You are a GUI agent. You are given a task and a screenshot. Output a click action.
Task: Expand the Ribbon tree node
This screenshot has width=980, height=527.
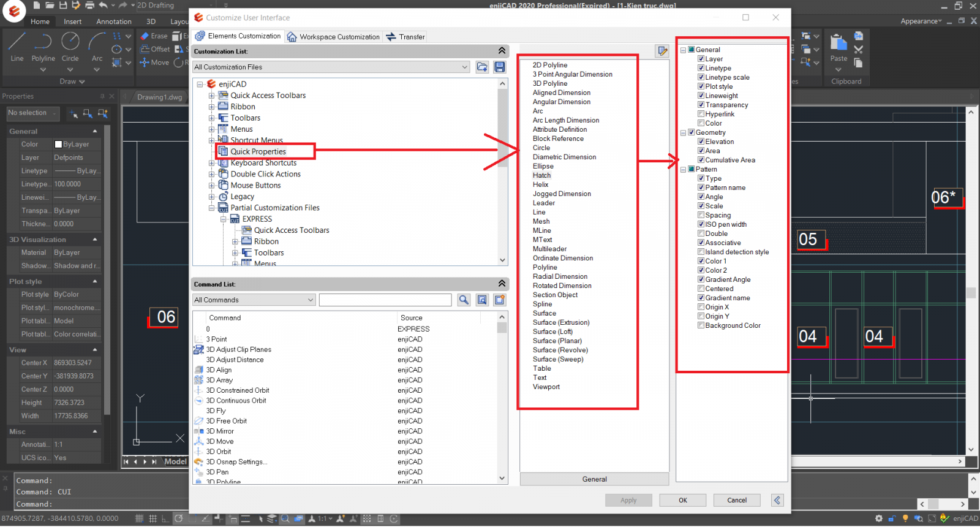(211, 107)
